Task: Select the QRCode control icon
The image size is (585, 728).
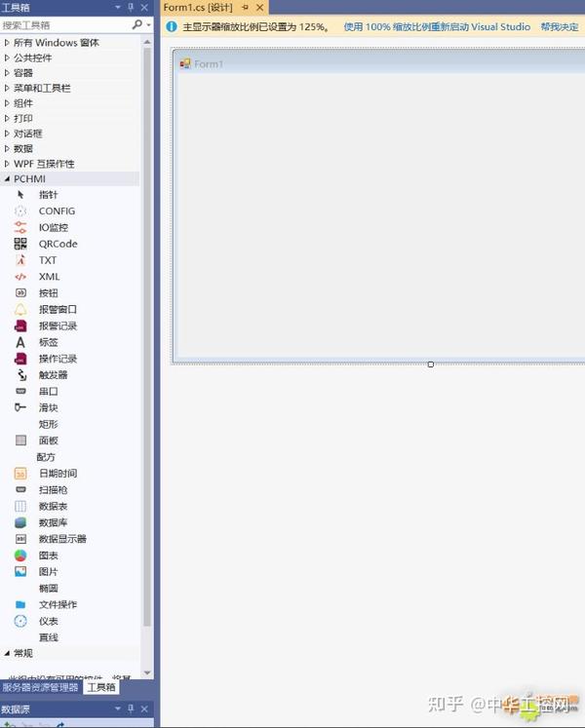Action: pos(20,244)
